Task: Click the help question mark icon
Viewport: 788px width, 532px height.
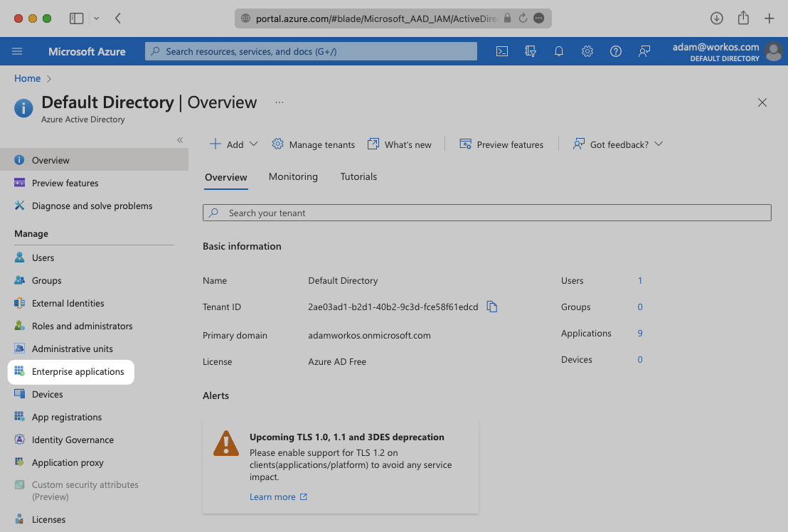Action: [x=616, y=51]
